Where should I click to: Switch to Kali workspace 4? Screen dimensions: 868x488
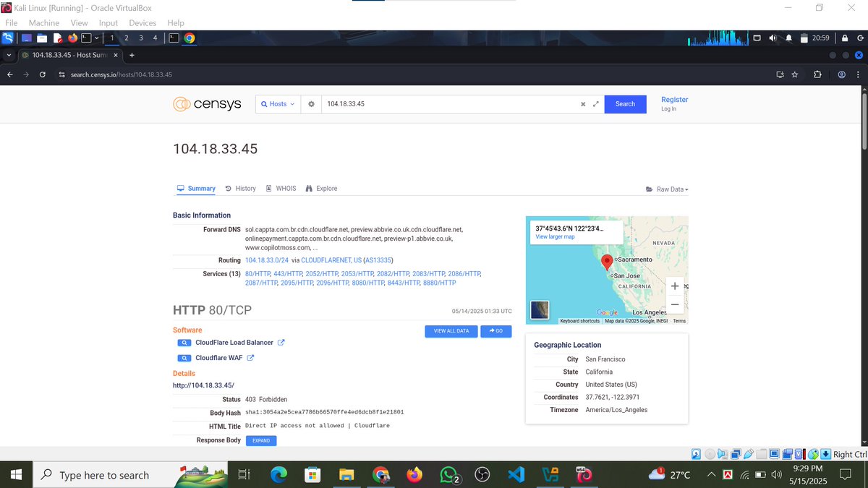(156, 38)
